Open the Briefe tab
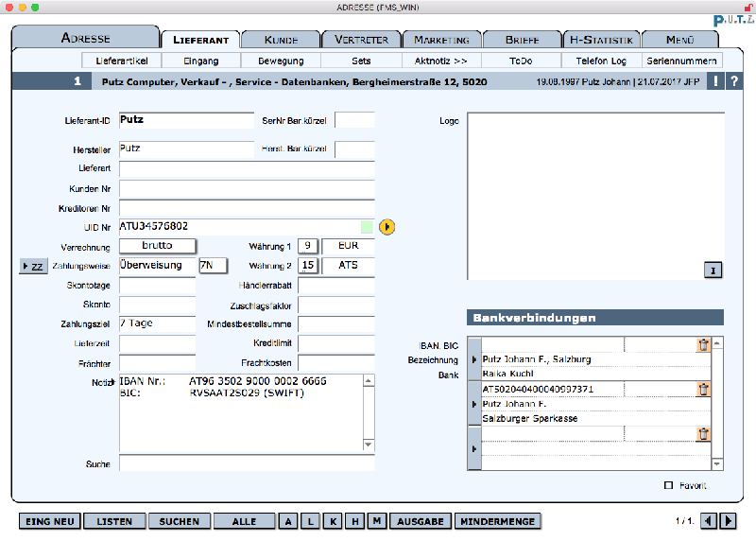756x541 pixels. (x=523, y=40)
